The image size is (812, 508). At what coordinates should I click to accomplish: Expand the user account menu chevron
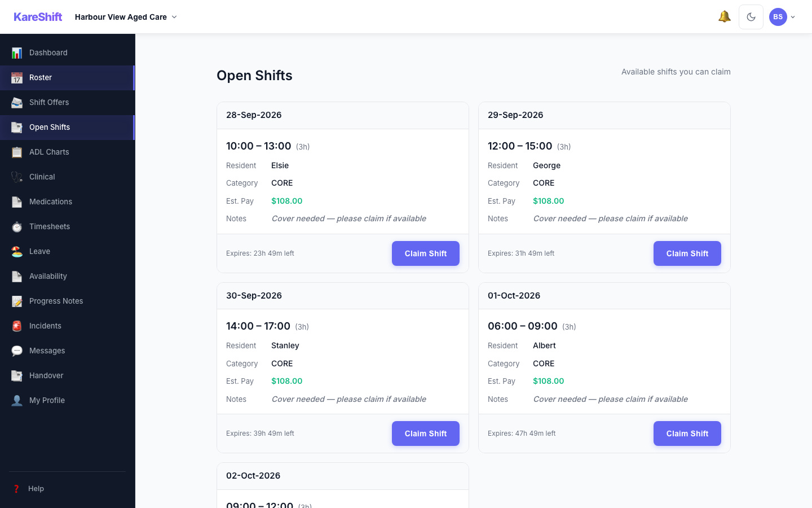point(793,17)
